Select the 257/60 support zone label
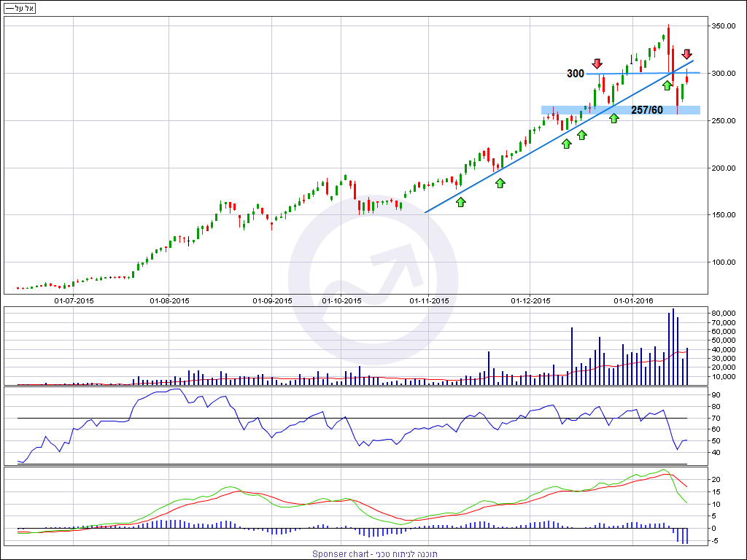This screenshot has height=560, width=747. (646, 110)
